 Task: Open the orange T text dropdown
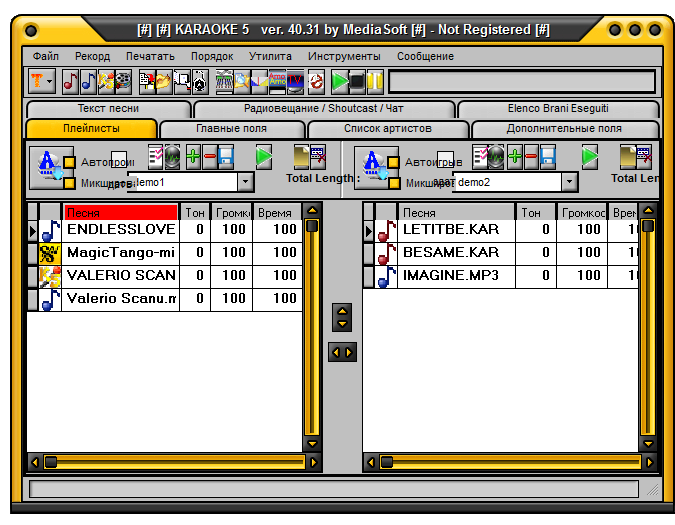[x=42, y=81]
